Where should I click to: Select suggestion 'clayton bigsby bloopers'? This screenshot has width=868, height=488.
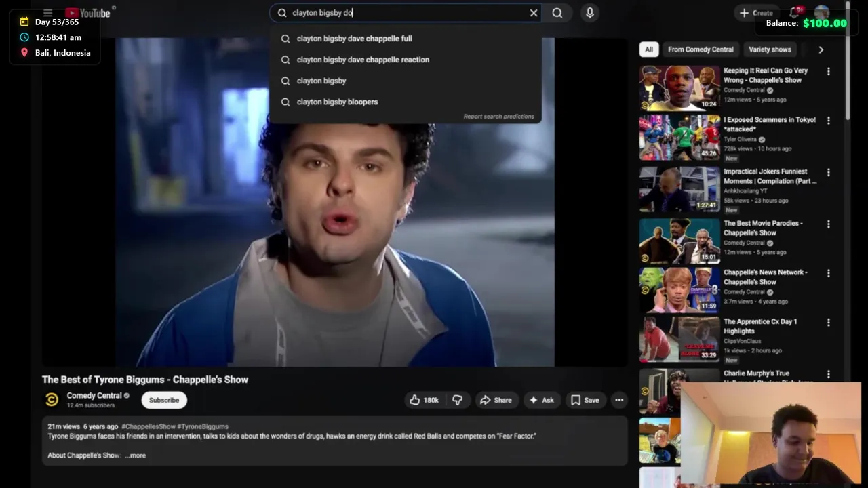click(406, 102)
